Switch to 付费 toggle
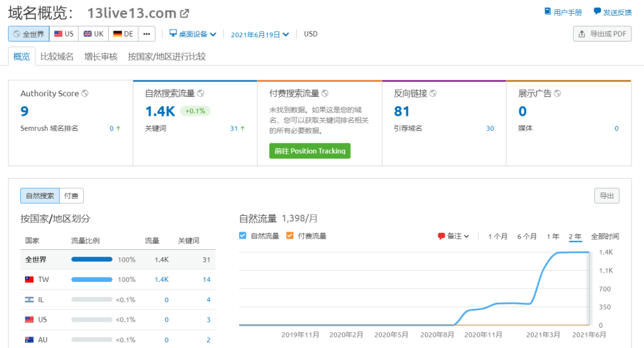This screenshot has width=644, height=348. pyautogui.click(x=72, y=196)
